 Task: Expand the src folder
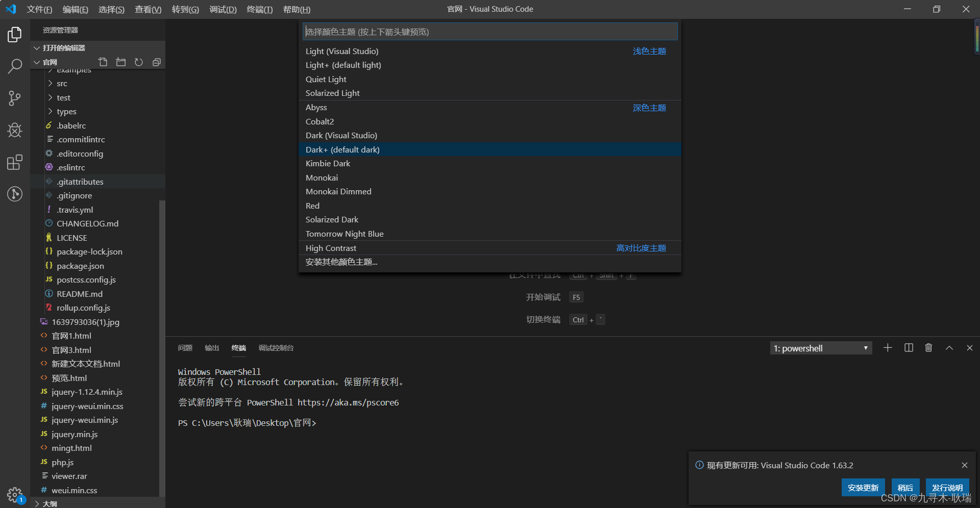pyautogui.click(x=62, y=83)
